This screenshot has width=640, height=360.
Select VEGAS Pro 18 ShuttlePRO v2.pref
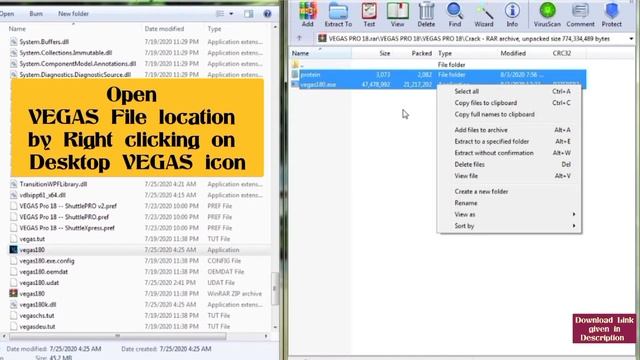(x=68, y=206)
